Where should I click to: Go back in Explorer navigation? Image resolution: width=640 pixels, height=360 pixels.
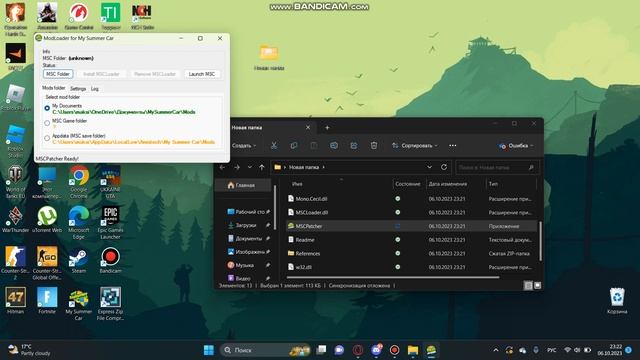pos(222,167)
